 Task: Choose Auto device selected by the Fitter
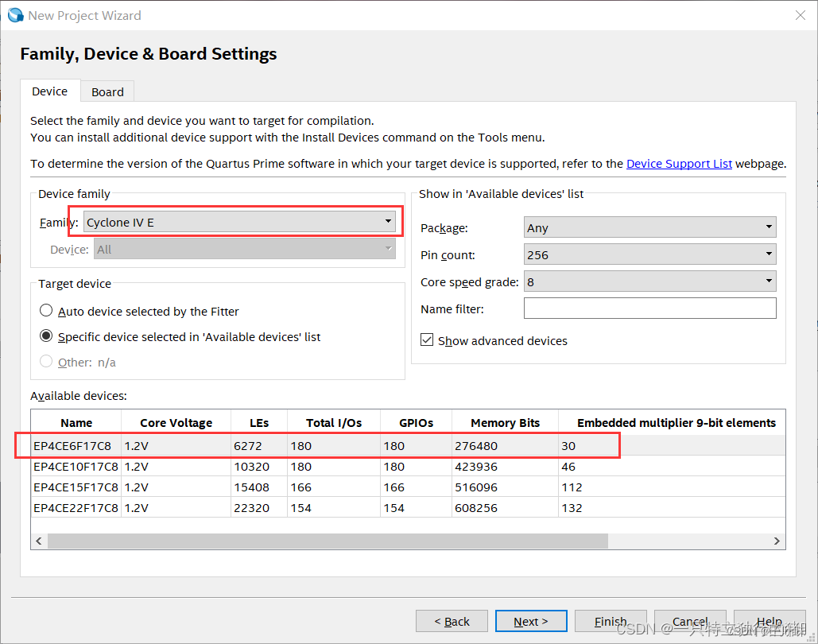point(139,312)
